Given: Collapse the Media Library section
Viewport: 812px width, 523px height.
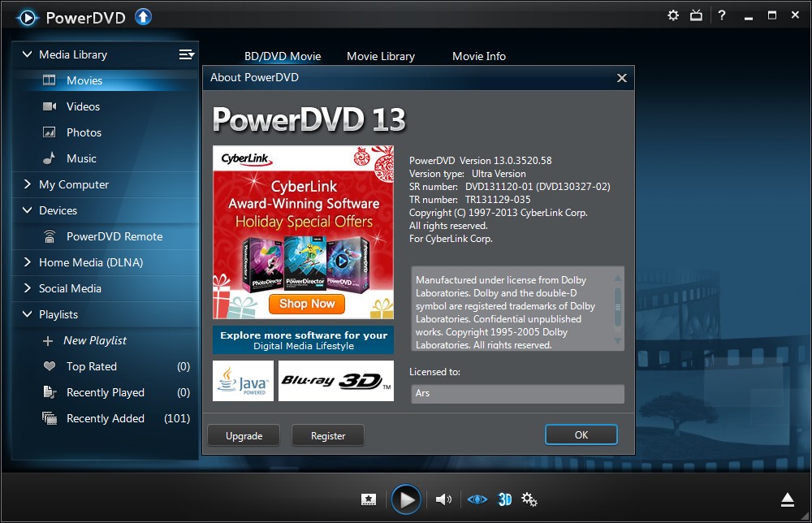Looking at the screenshot, I should (x=27, y=54).
